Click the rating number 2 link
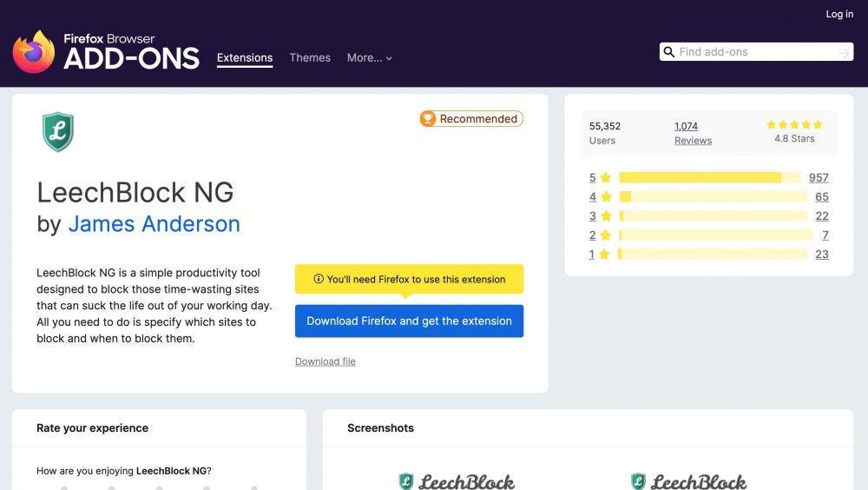Image resolution: width=868 pixels, height=490 pixels. tap(592, 235)
